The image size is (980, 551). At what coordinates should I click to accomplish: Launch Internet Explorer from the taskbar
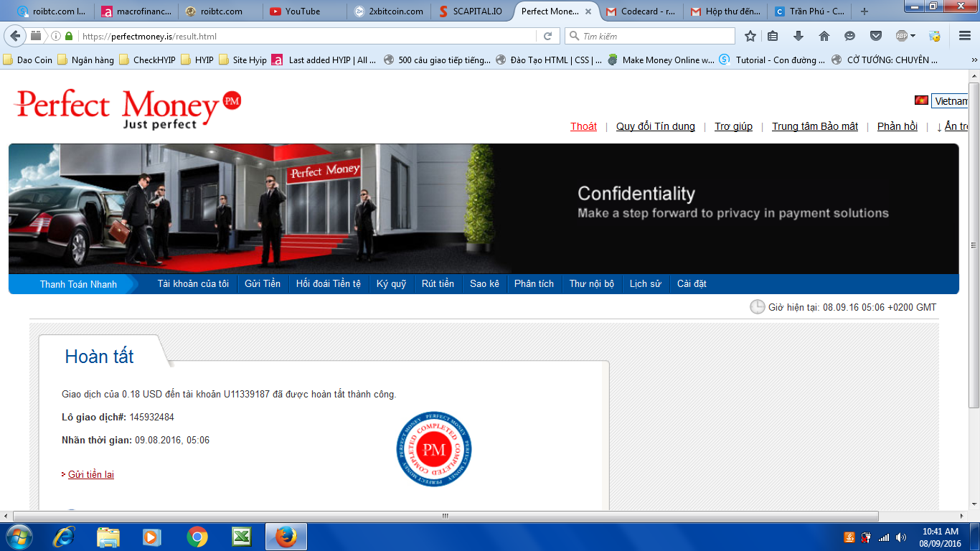point(65,537)
